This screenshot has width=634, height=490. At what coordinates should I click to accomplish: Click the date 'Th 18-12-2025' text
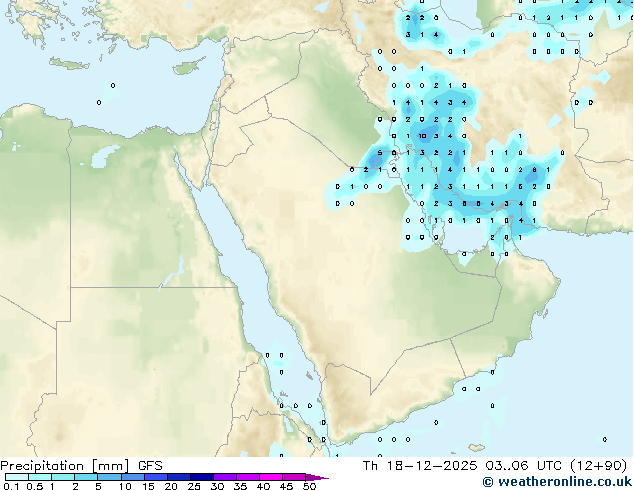coord(420,466)
